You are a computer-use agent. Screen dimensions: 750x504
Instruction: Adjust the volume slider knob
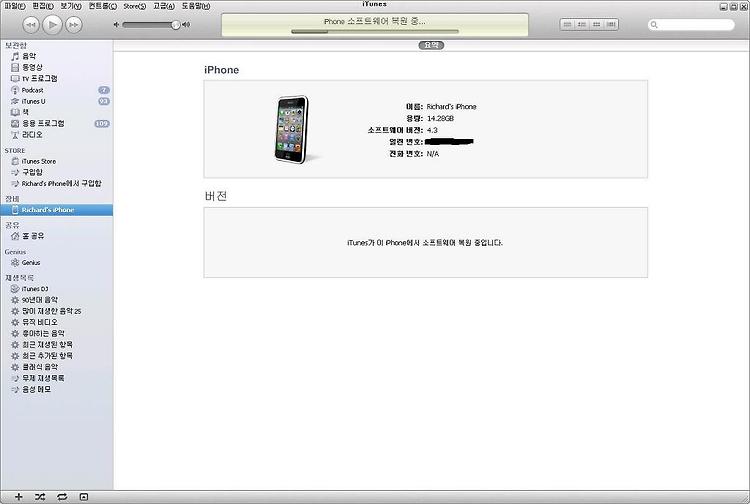(x=176, y=25)
